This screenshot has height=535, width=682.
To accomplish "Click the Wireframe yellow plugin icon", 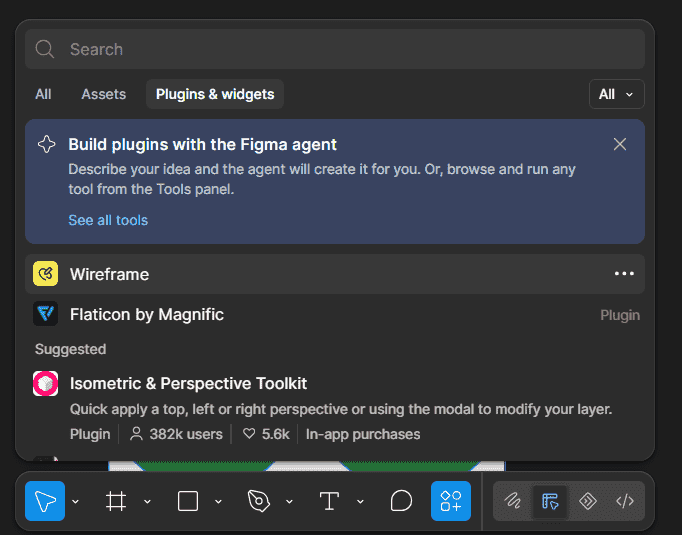I will tap(45, 274).
